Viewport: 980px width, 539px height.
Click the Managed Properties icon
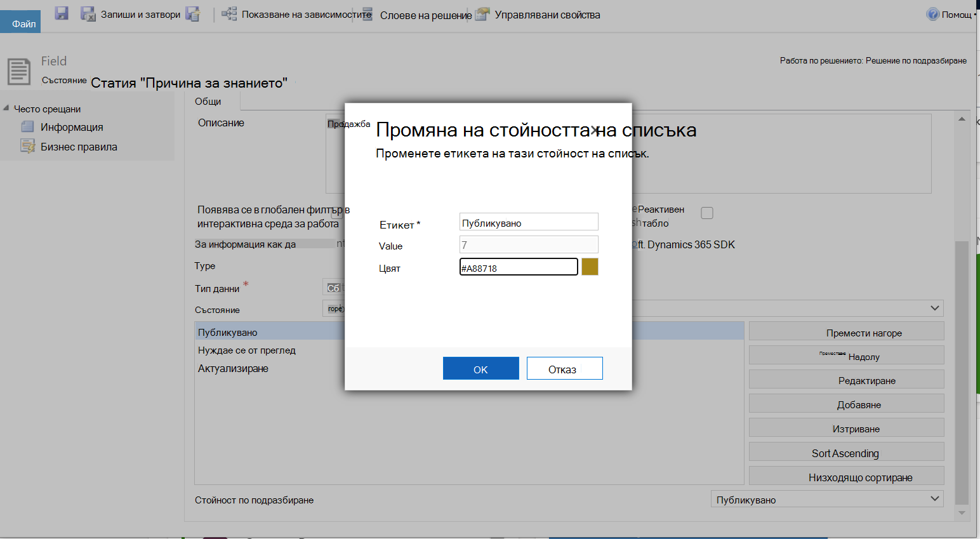483,14
